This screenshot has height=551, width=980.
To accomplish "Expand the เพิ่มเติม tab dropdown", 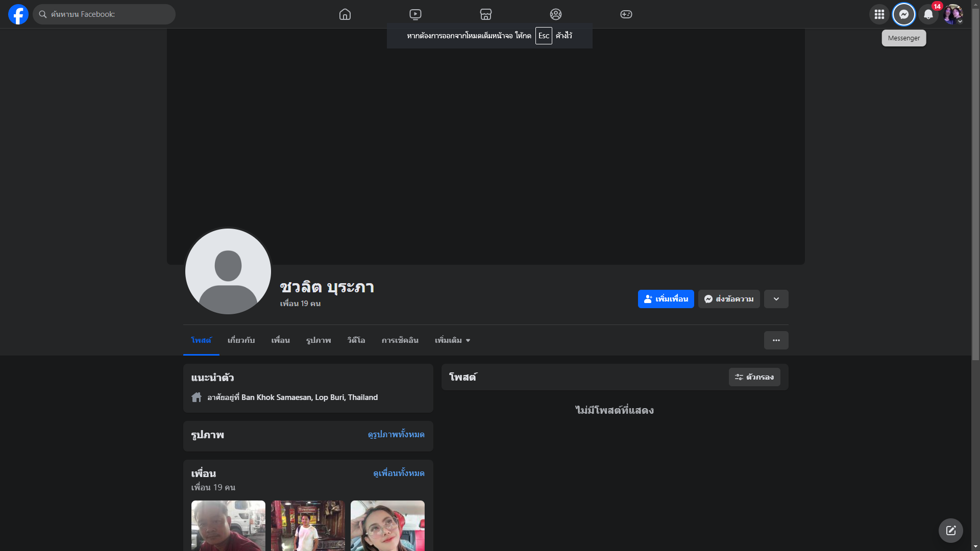I will [x=452, y=340].
